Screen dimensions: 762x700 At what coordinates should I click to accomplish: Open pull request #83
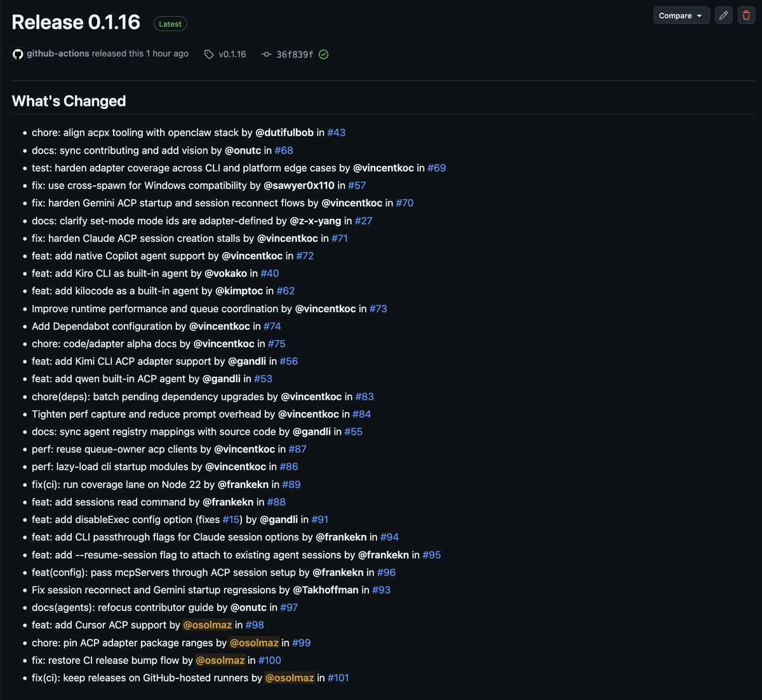coord(364,397)
